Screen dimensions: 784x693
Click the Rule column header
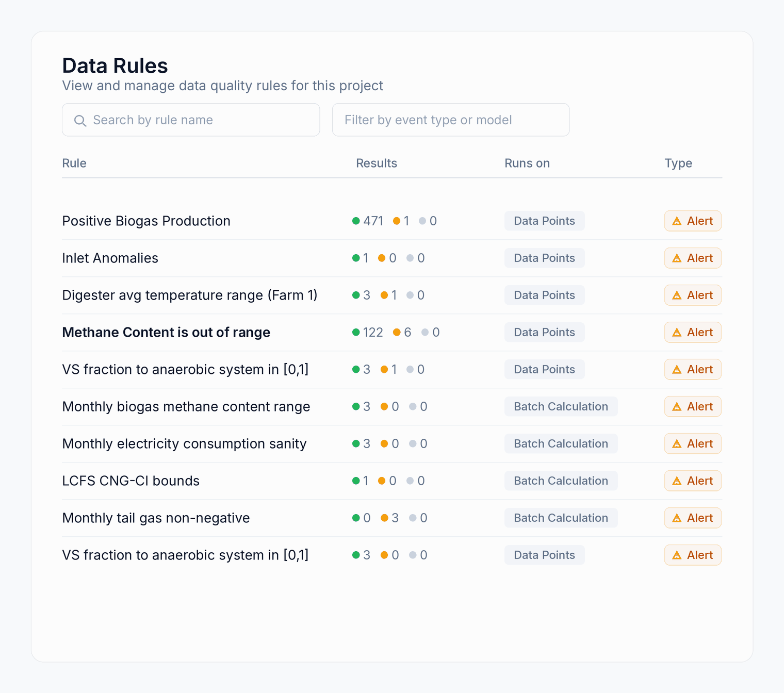[74, 163]
